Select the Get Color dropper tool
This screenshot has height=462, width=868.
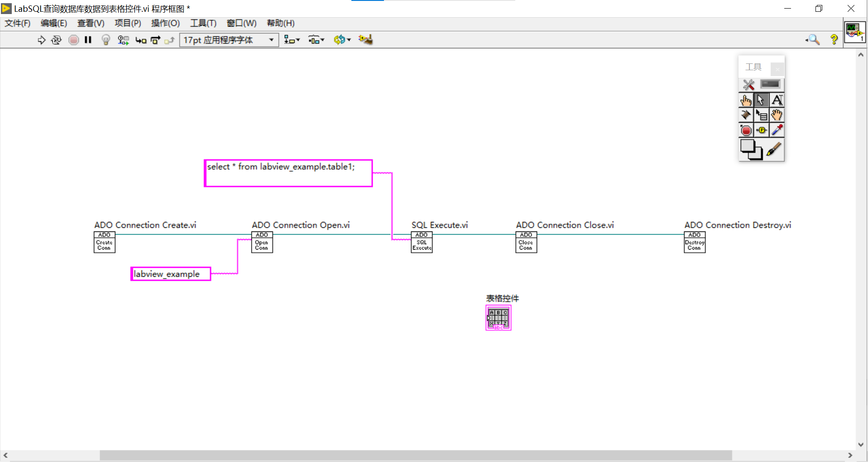tap(777, 130)
